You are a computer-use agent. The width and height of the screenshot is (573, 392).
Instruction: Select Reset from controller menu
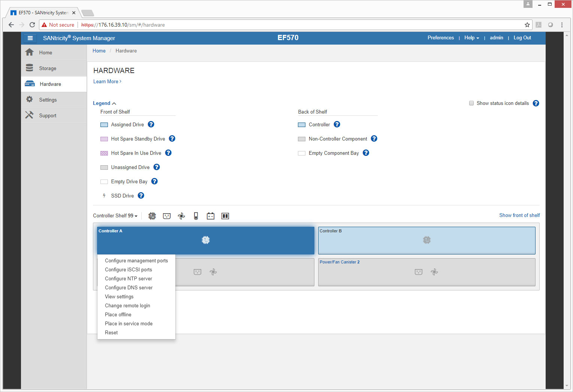pyautogui.click(x=111, y=333)
